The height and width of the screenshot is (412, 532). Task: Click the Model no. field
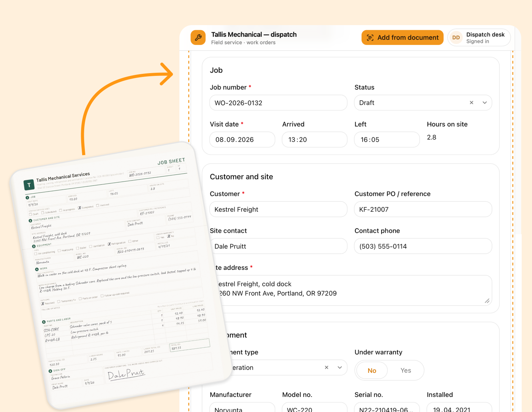[314, 407]
